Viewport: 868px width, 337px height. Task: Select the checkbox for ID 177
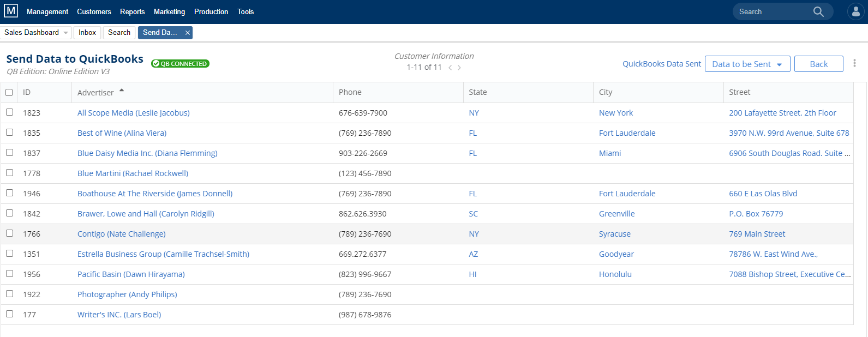(x=9, y=314)
